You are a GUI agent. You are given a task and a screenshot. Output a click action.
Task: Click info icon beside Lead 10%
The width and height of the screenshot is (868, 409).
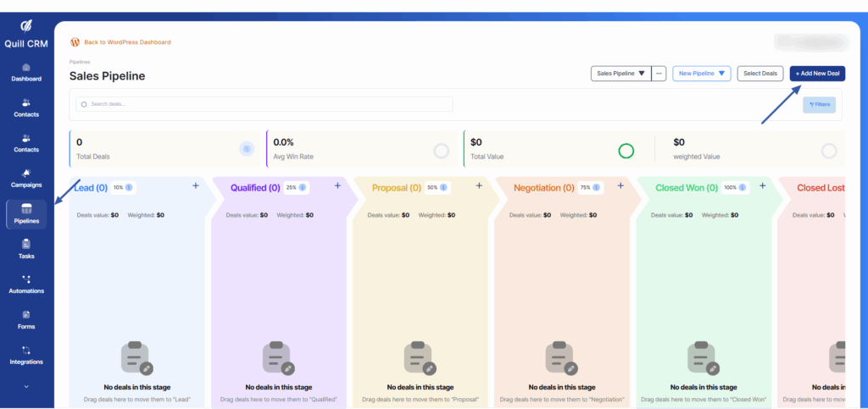pos(129,187)
